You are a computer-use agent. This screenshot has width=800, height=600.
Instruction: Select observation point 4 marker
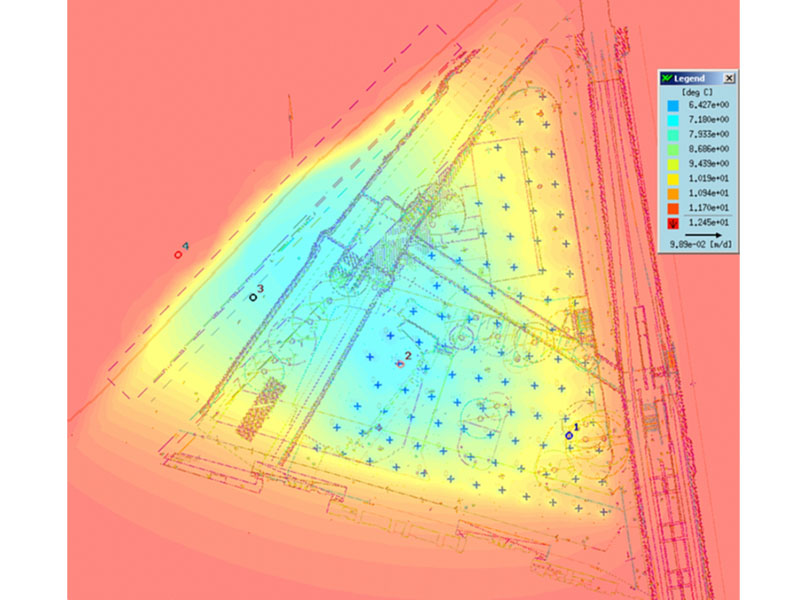coord(178,255)
